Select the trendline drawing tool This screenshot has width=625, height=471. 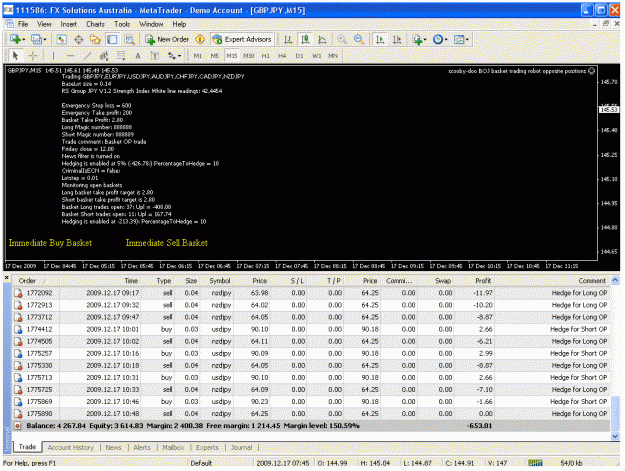pos(87,55)
